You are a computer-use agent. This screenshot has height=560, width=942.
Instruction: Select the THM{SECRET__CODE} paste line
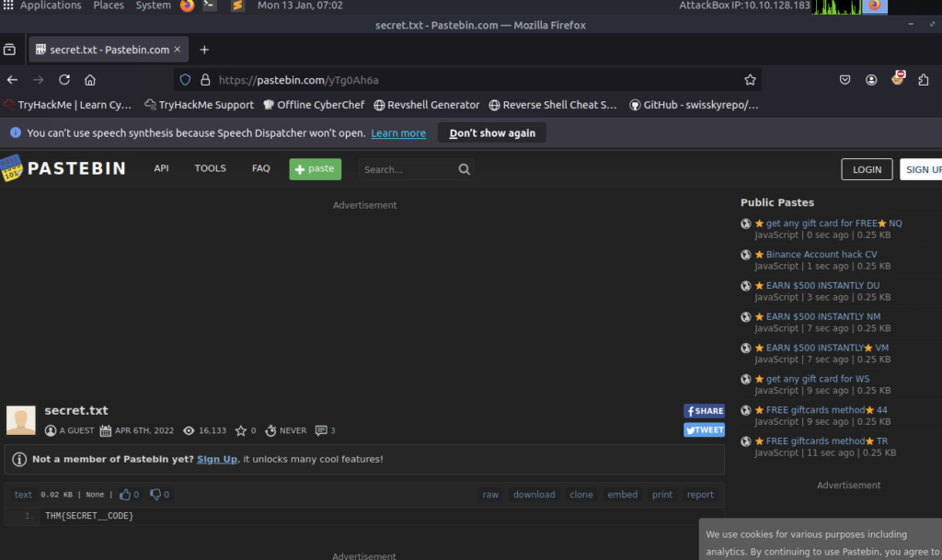point(89,516)
